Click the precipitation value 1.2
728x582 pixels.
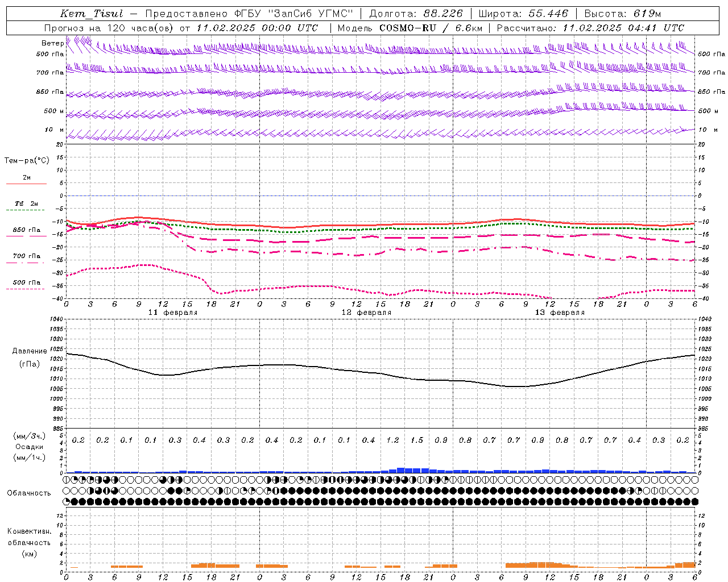392,440
